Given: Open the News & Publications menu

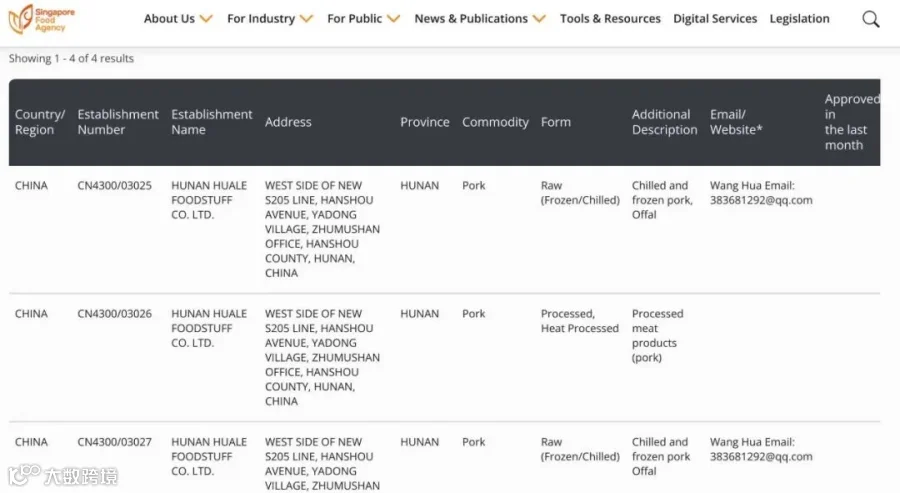Looking at the screenshot, I should 471,18.
